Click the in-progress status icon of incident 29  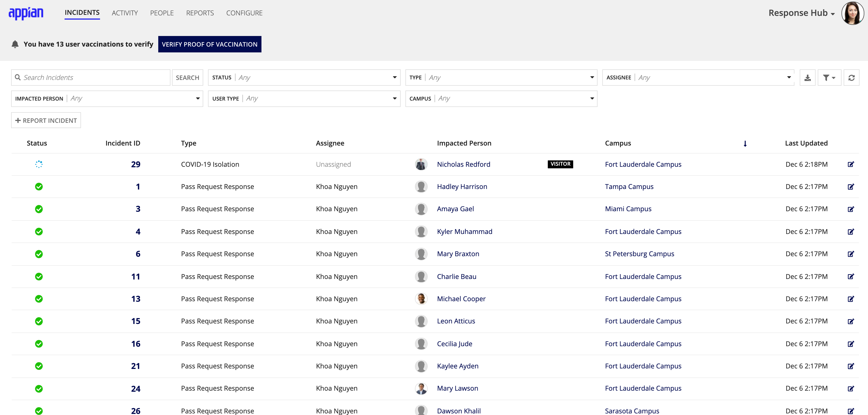pos(39,164)
